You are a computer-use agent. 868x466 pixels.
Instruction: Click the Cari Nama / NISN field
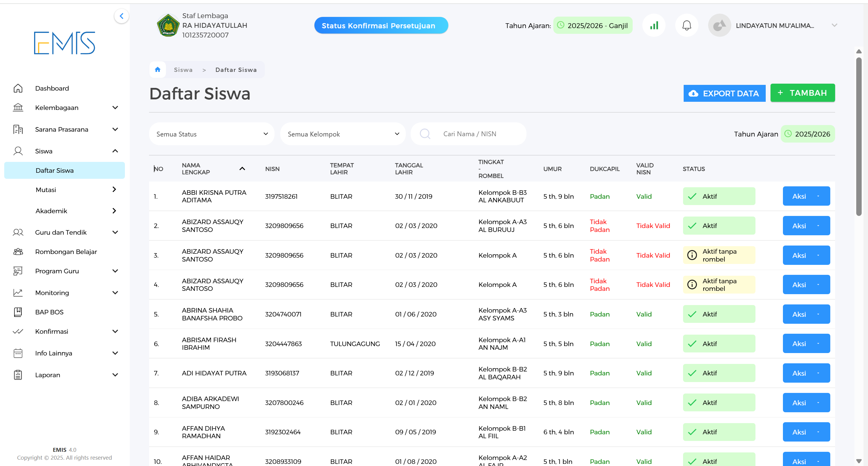479,134
